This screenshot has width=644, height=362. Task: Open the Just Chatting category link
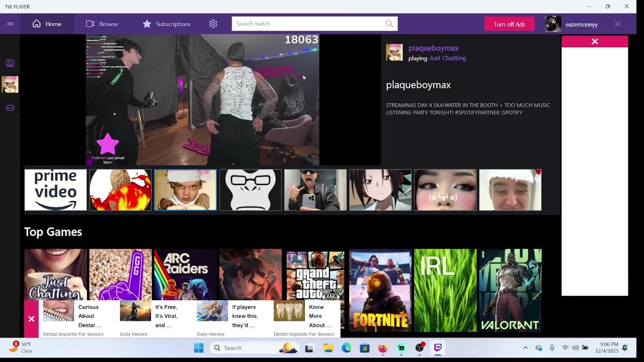click(448, 58)
